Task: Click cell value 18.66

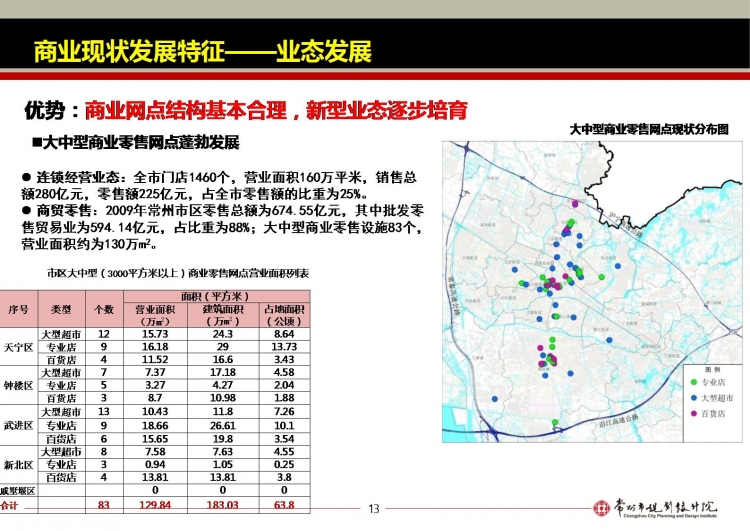Action: pos(155,426)
